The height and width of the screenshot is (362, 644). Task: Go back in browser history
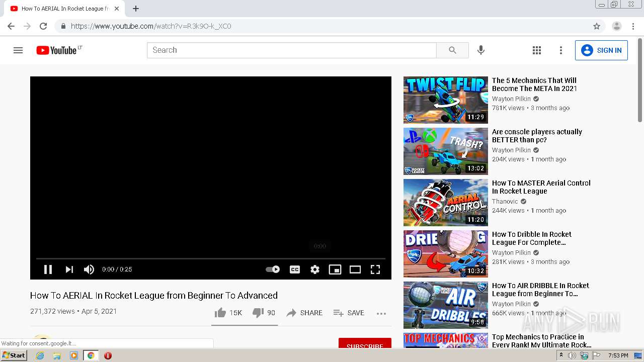[11, 26]
